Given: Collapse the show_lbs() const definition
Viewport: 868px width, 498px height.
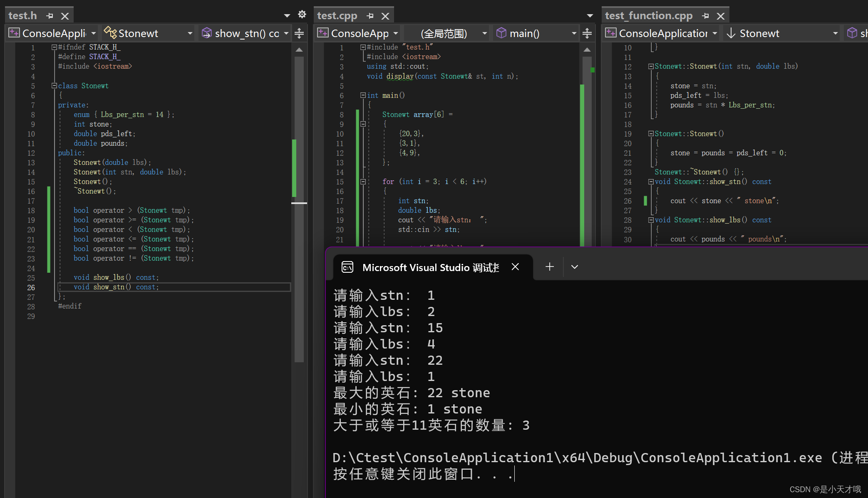Looking at the screenshot, I should pos(651,220).
